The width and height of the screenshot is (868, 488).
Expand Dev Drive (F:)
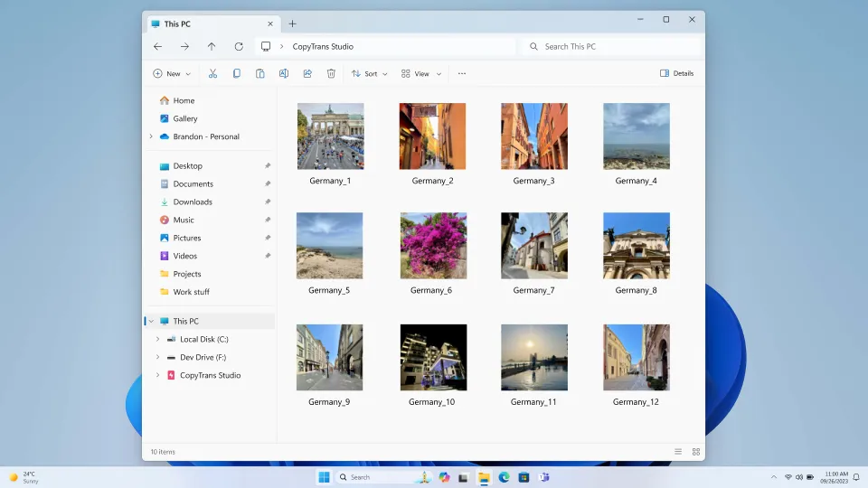pos(157,357)
